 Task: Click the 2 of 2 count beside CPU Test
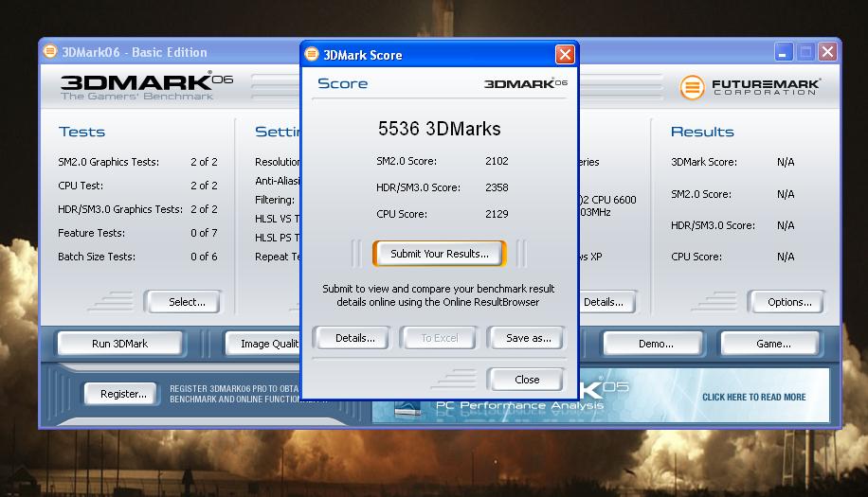pyautogui.click(x=204, y=186)
